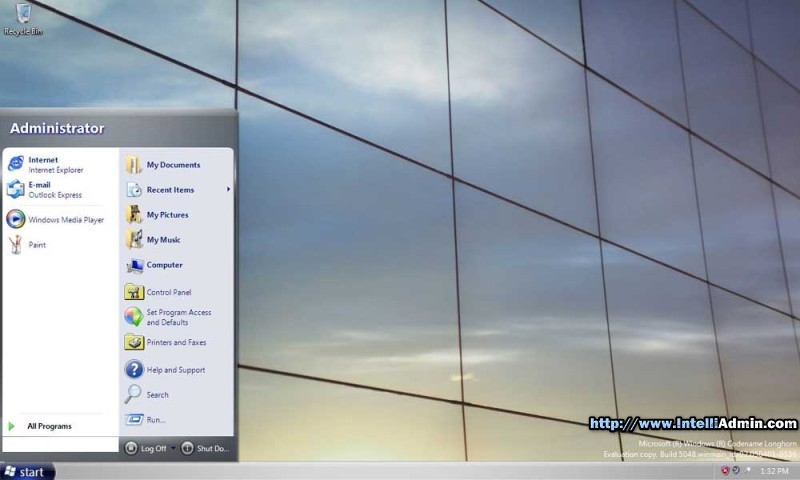
Task: Open the My Documents folder
Action: point(177,165)
